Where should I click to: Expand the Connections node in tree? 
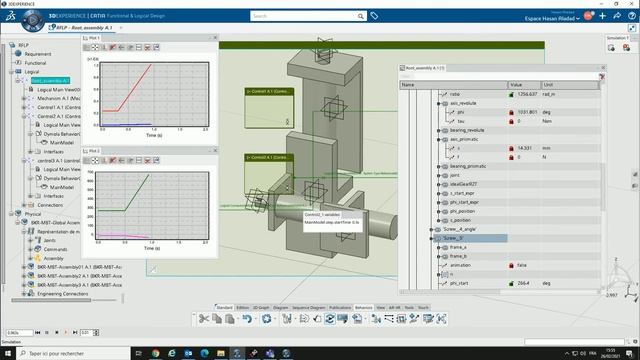click(24, 205)
